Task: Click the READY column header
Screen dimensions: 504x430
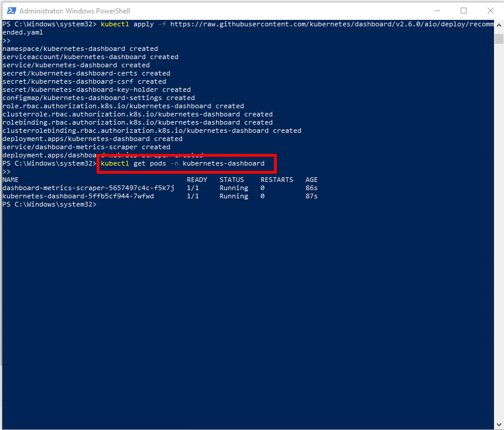Action: pos(197,180)
